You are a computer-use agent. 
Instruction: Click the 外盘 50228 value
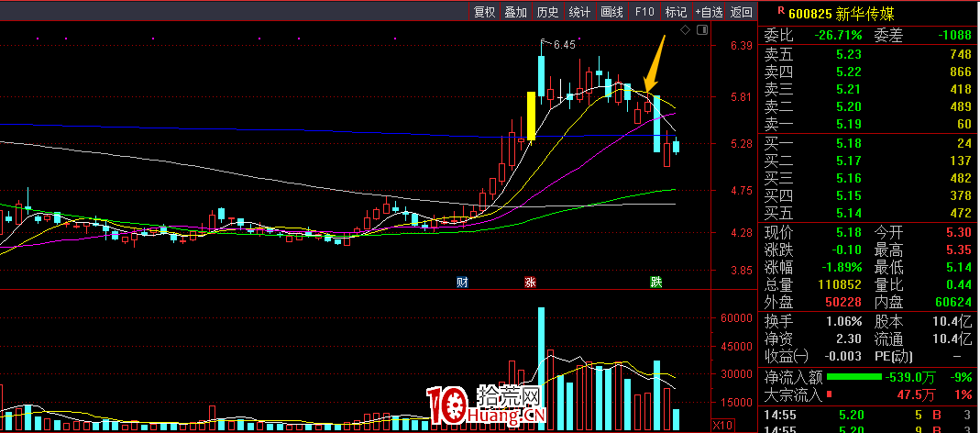click(844, 302)
